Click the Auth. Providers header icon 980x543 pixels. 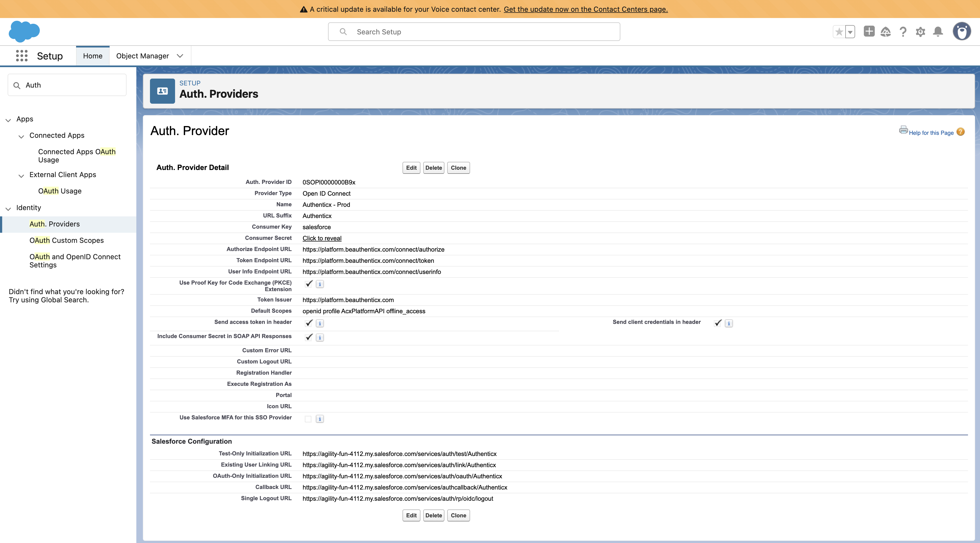click(163, 91)
